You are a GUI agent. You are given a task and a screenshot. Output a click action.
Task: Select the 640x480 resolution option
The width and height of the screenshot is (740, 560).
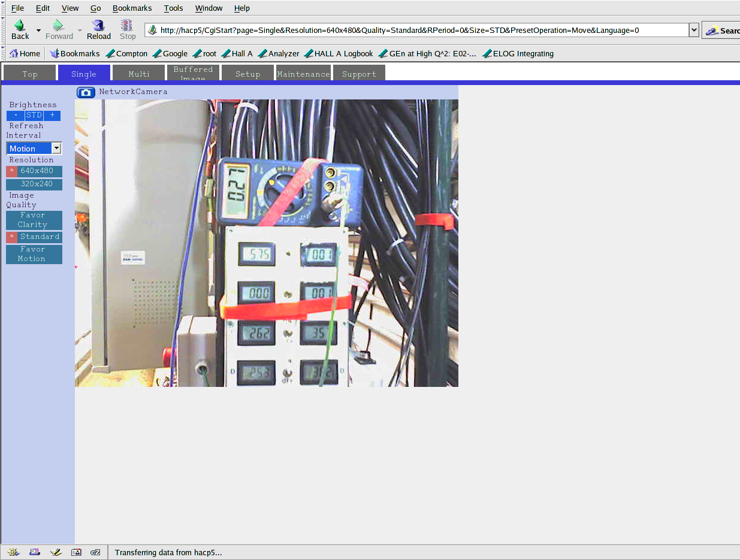(34, 171)
